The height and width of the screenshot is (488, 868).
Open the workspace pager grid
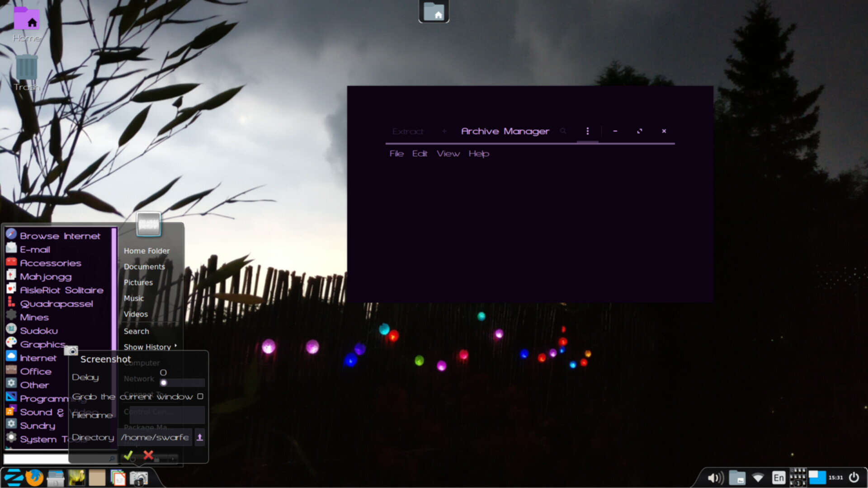pos(797,477)
